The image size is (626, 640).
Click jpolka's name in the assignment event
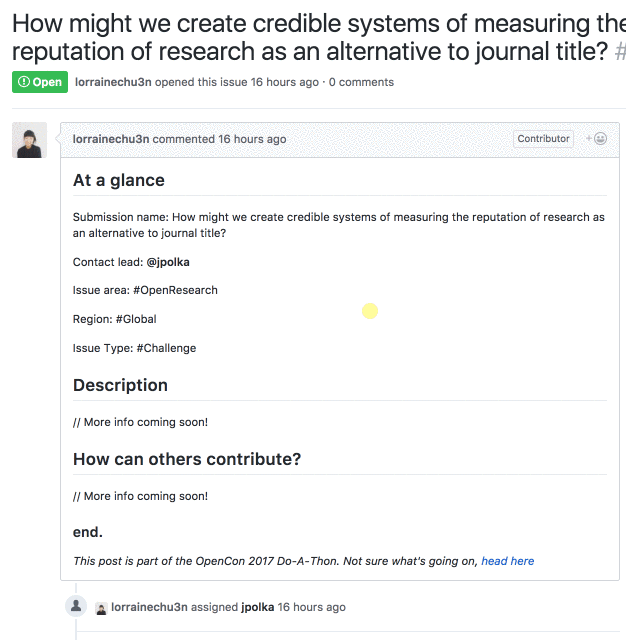[x=258, y=607]
